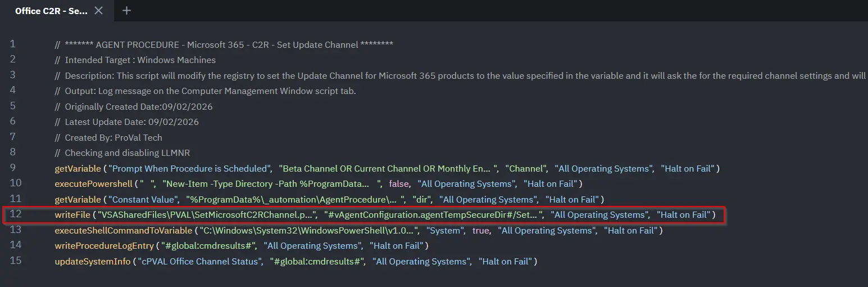This screenshot has width=868, height=287.
Task: Select the writeProcedureLogEntry step
Action: coord(104,246)
